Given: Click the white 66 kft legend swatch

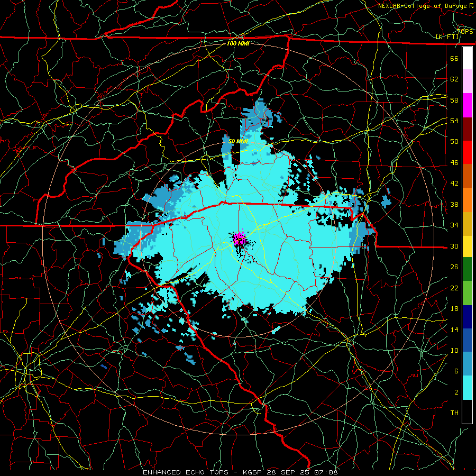Looking at the screenshot, I should [x=467, y=58].
